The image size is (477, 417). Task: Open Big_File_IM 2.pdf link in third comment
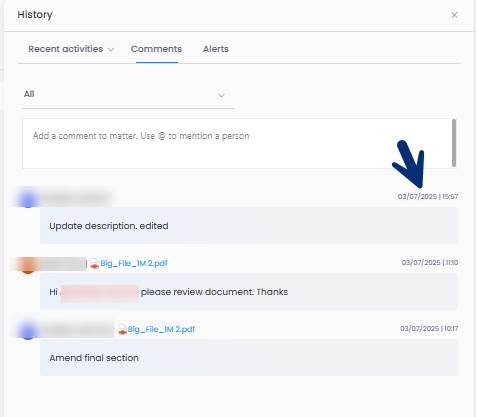[x=161, y=329]
